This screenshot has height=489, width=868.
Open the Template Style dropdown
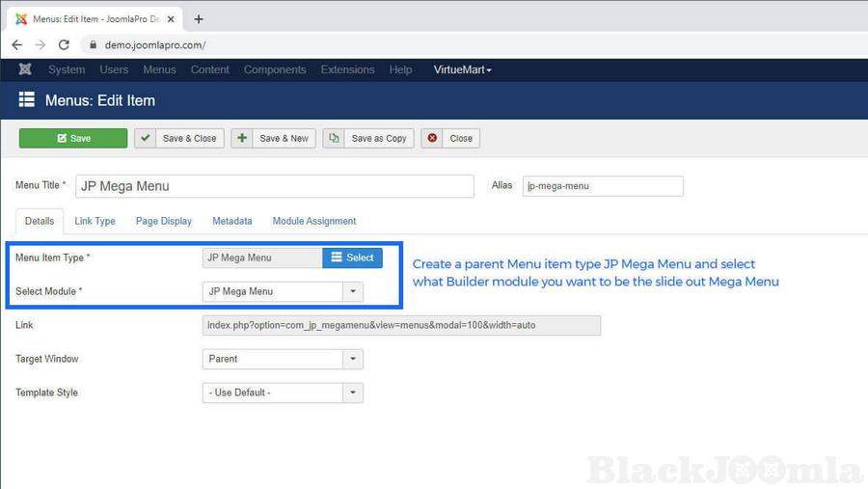(x=283, y=393)
